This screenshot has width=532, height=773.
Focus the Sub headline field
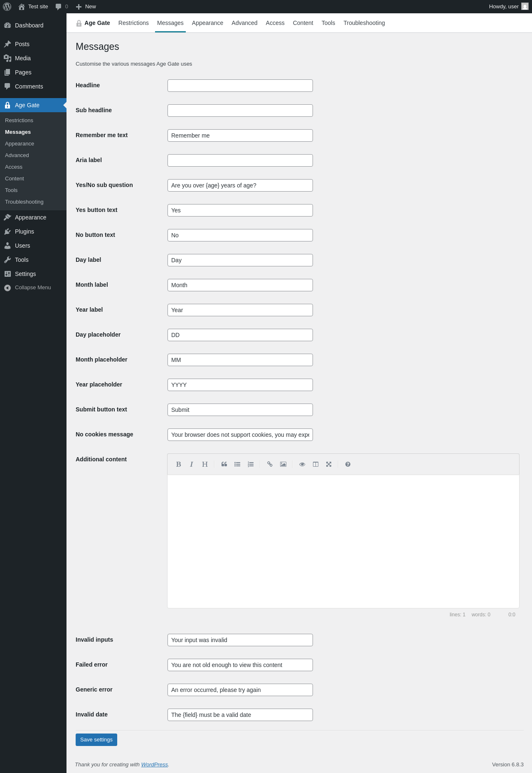pos(240,111)
